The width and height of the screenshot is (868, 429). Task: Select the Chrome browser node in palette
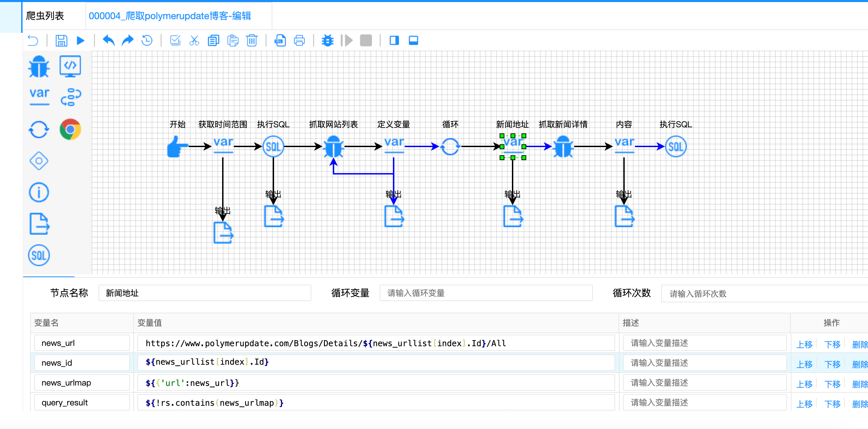[70, 129]
